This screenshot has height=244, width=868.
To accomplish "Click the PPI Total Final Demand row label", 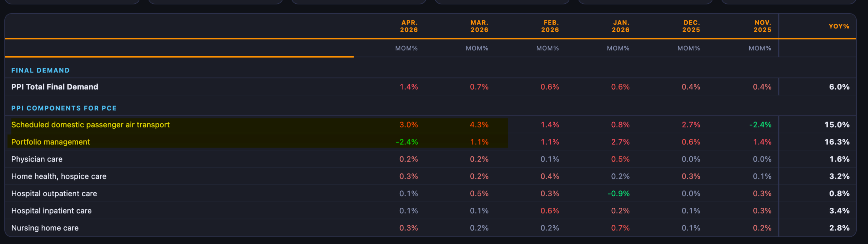I will 55,87.
